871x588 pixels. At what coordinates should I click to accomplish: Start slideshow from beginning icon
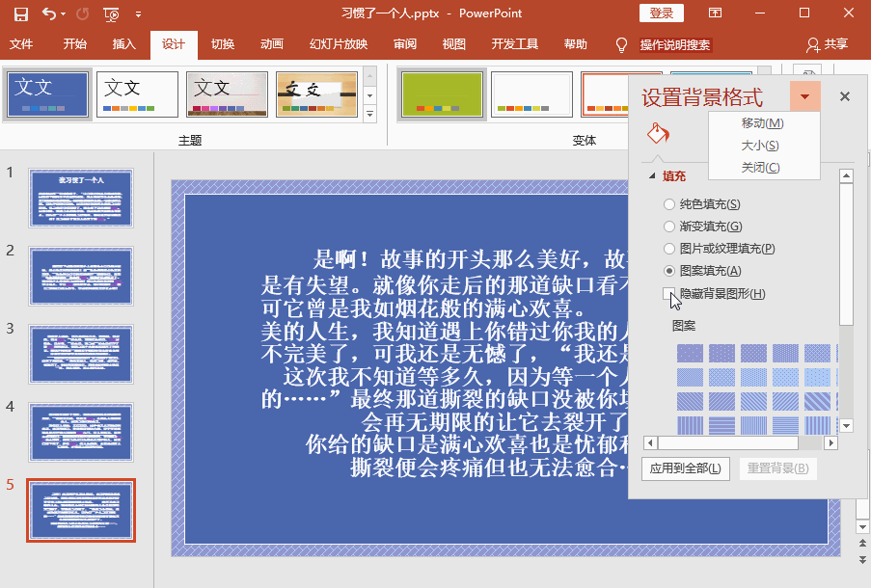point(111,14)
